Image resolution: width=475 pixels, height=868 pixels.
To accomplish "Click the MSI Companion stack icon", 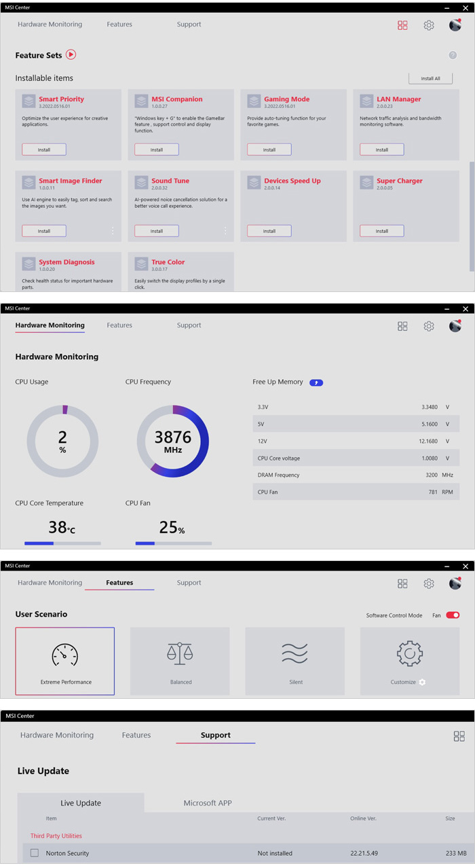I will pos(141,101).
